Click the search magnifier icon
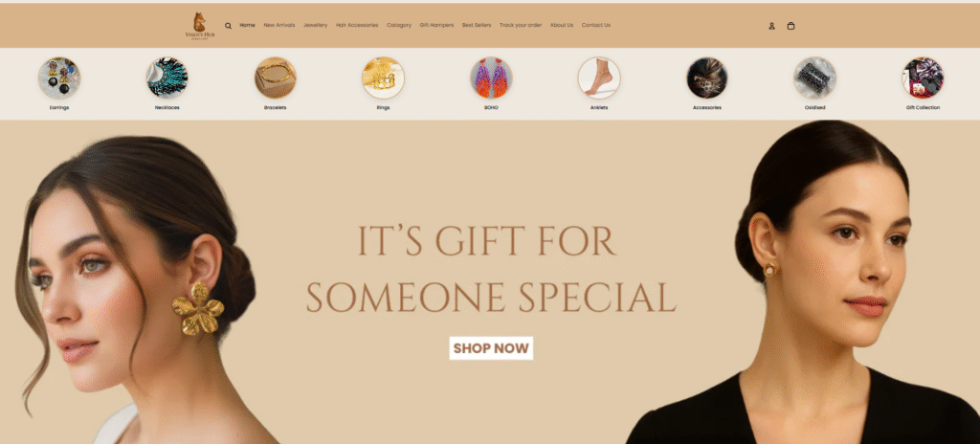The height and width of the screenshot is (444, 980). click(x=228, y=26)
